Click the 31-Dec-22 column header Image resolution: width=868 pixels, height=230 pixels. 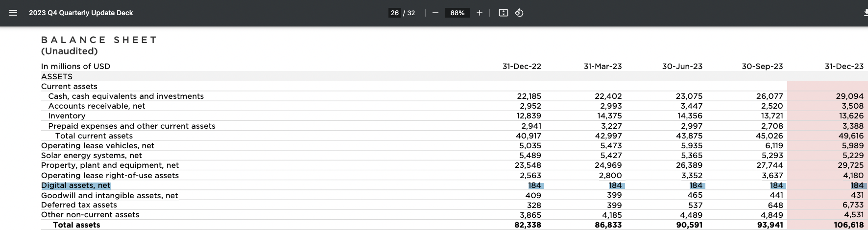pyautogui.click(x=522, y=66)
